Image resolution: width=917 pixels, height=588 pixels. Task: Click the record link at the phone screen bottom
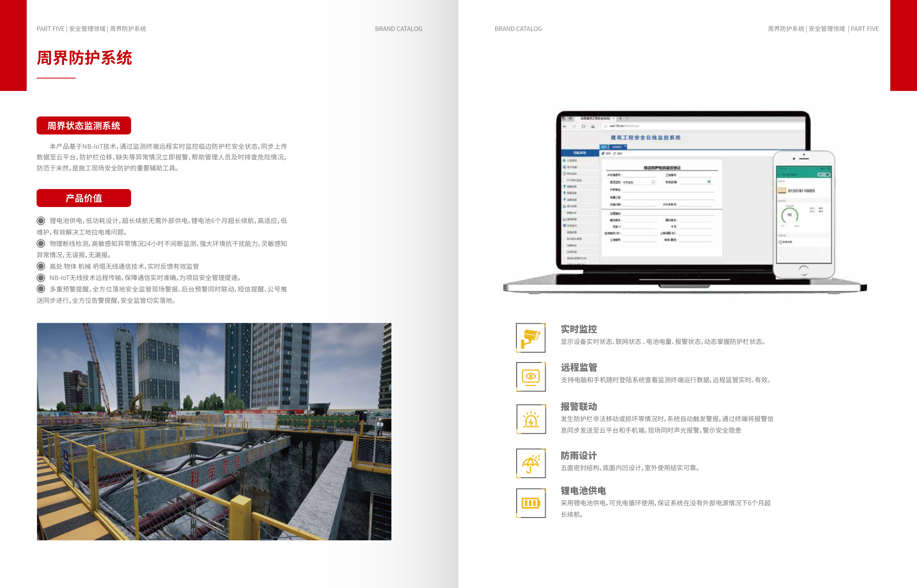tap(784, 242)
